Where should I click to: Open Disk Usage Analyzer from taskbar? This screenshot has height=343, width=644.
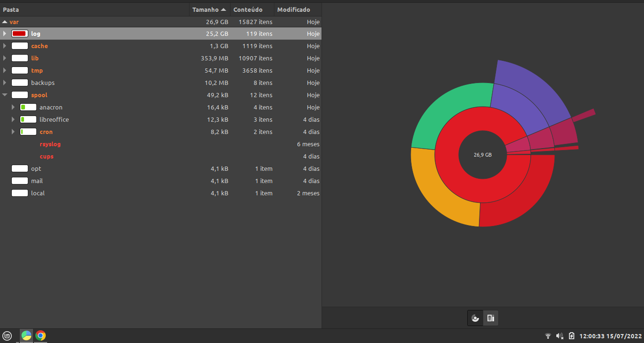point(26,336)
